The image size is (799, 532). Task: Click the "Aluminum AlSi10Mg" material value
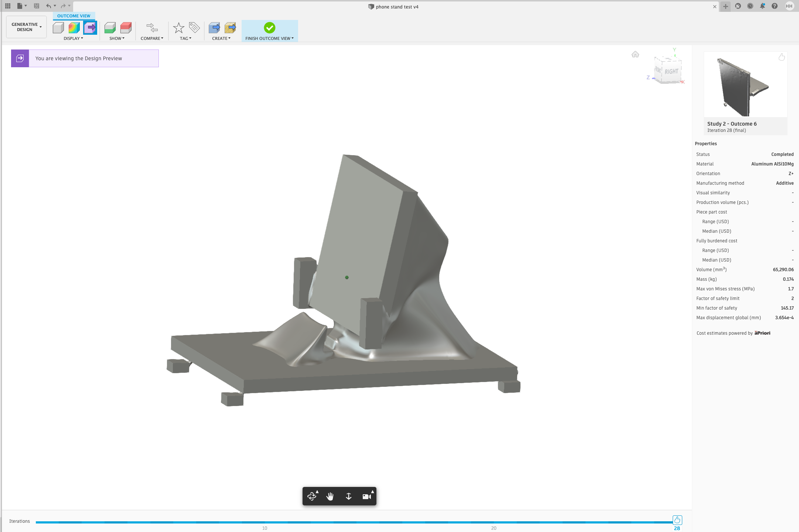(772, 164)
